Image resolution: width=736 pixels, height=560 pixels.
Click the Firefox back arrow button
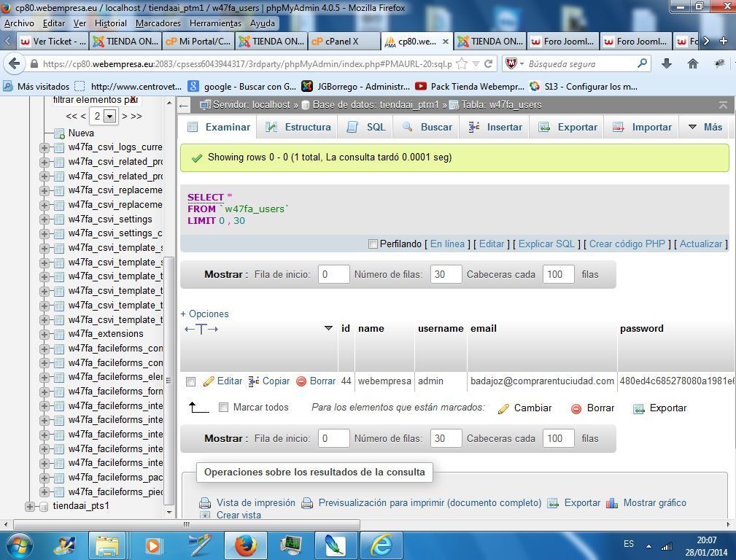click(14, 63)
